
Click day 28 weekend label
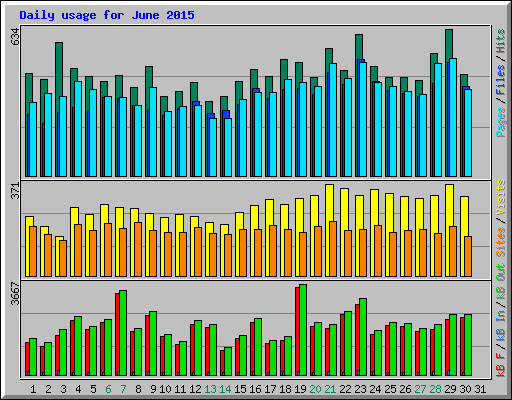435,389
